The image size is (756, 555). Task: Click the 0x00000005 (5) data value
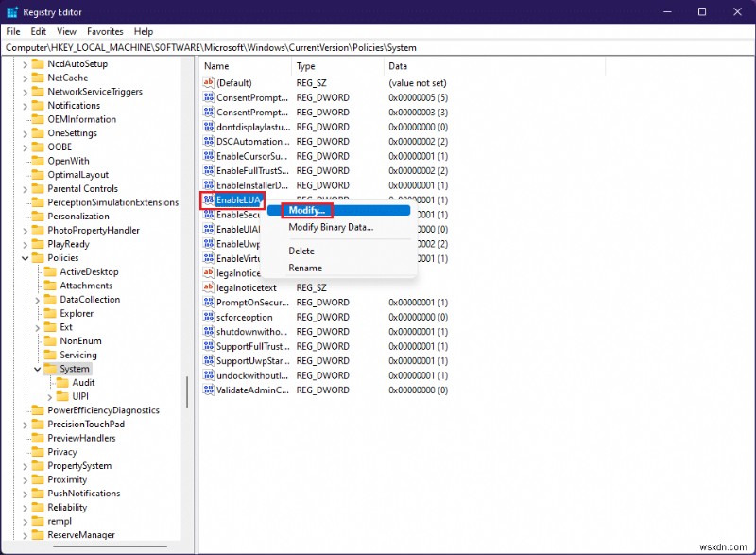418,97
